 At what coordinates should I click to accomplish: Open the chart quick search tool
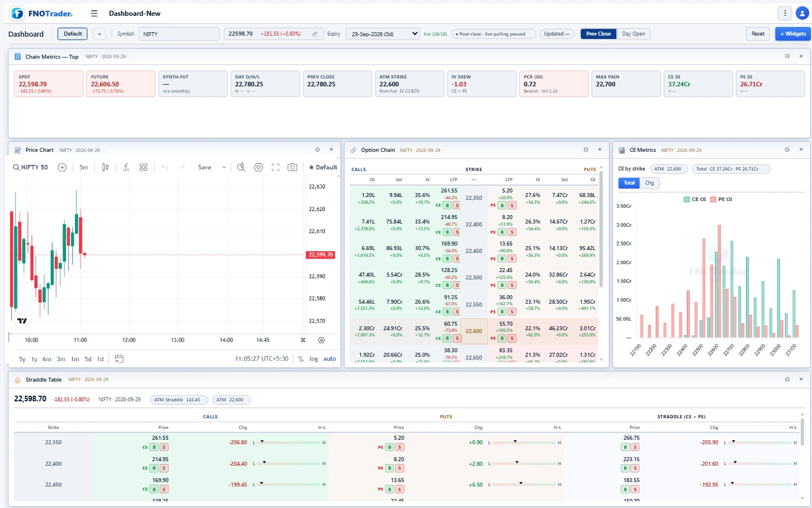241,168
